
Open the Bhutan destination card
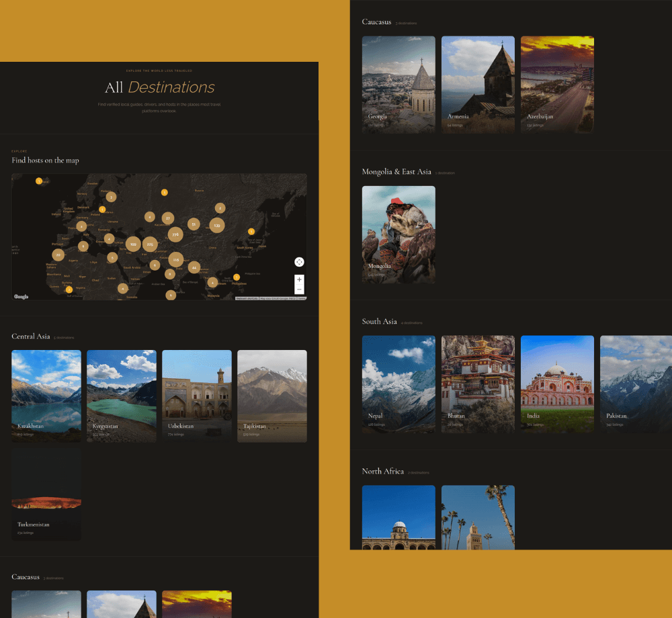coord(478,384)
